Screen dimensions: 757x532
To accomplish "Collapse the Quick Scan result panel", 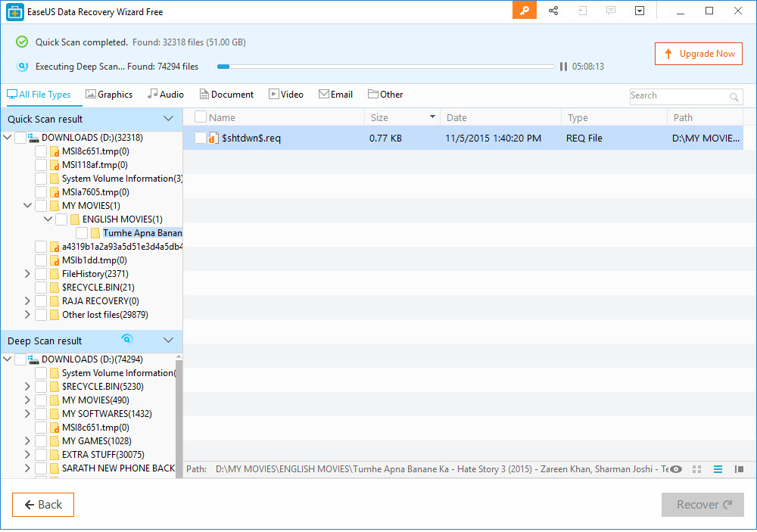I will coord(168,118).
